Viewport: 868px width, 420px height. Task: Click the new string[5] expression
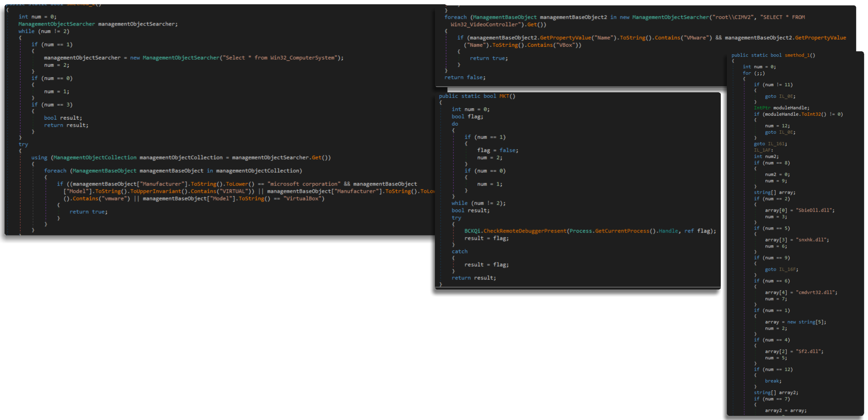(806, 322)
